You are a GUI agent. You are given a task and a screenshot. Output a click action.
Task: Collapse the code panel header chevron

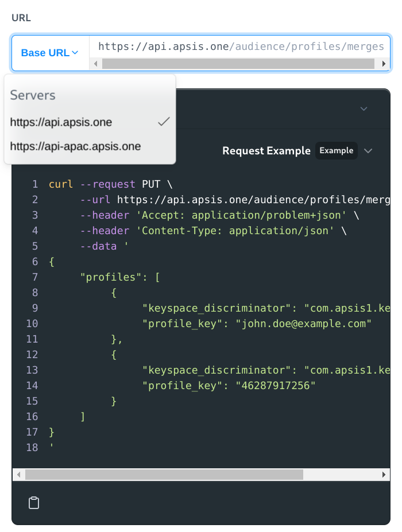[x=364, y=108]
